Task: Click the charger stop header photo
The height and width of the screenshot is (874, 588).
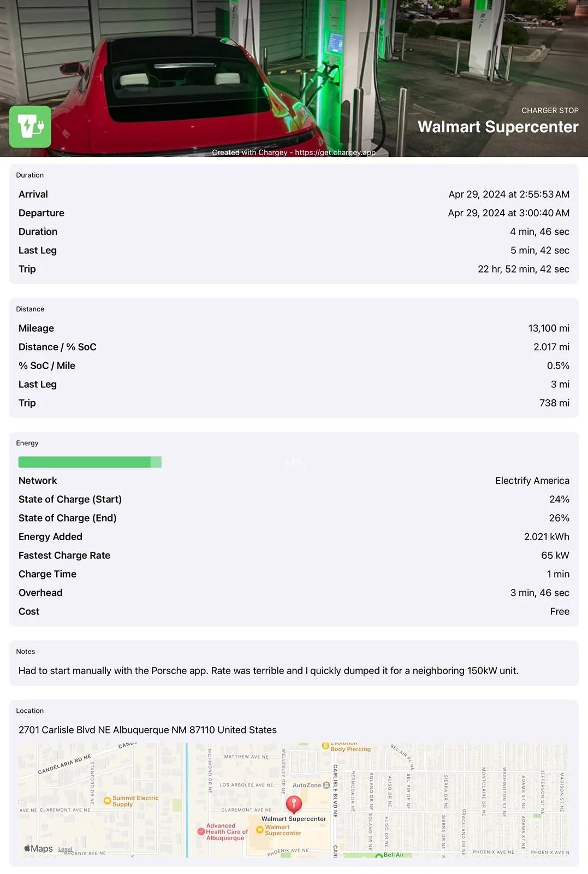Action: [294, 78]
